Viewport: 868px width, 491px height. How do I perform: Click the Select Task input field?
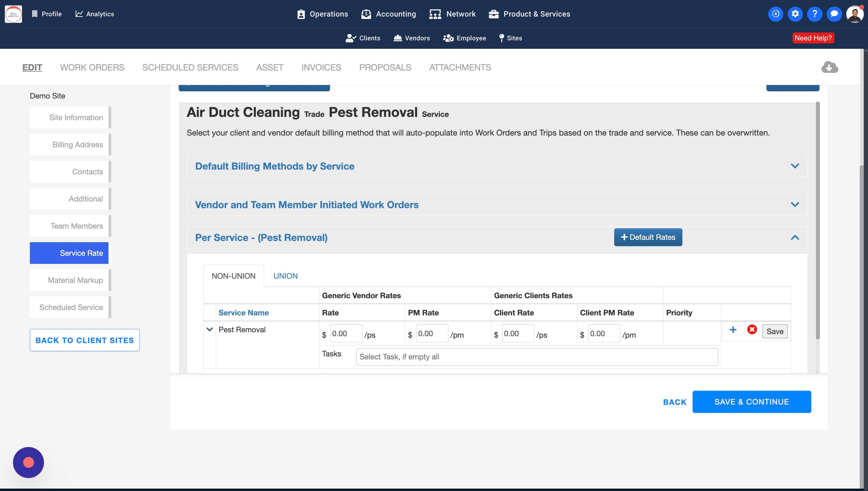tap(537, 357)
